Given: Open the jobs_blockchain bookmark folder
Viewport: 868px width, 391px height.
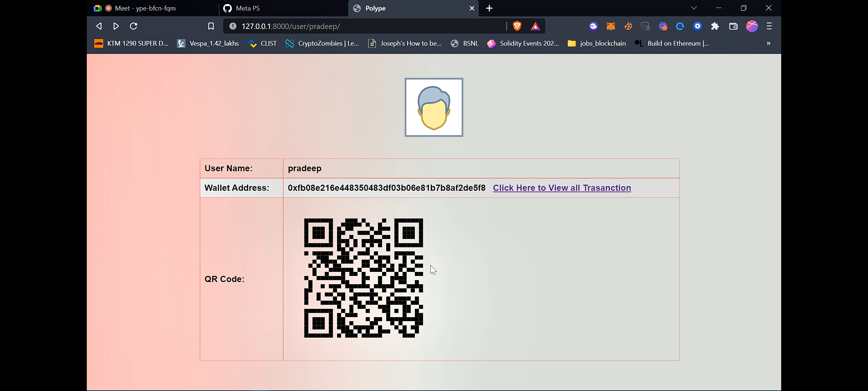Looking at the screenshot, I should pyautogui.click(x=597, y=43).
